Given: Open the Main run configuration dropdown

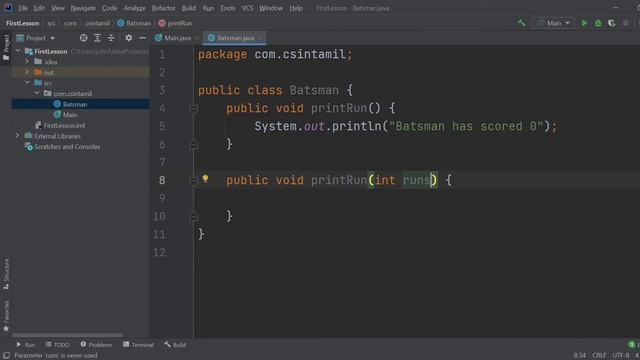Looking at the screenshot, I should pyautogui.click(x=553, y=23).
